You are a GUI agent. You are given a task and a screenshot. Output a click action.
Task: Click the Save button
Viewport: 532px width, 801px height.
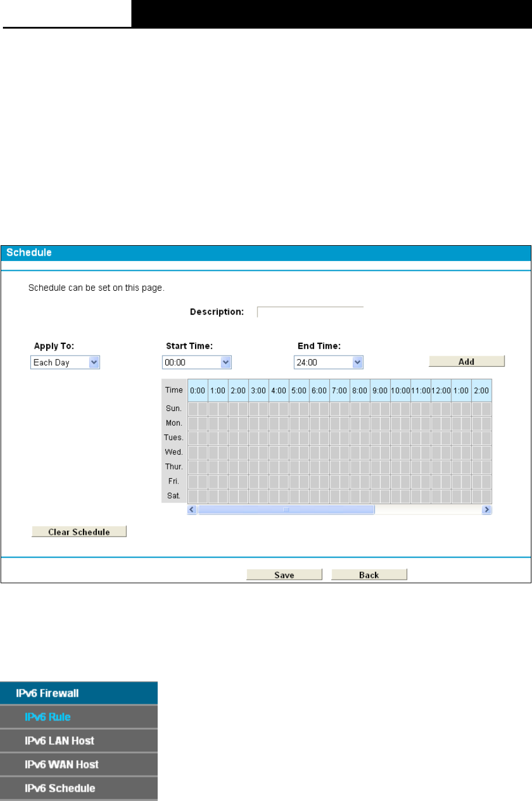pos(284,574)
